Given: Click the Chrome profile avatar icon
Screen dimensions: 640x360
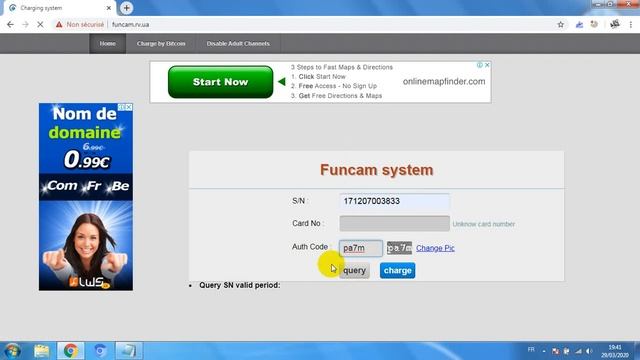Looking at the screenshot, I should click(x=615, y=24).
